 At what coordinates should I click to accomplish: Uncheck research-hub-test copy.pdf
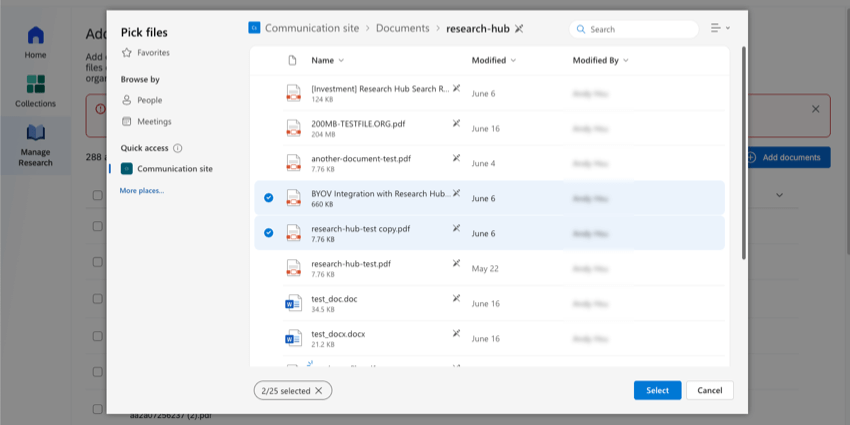[268, 233]
